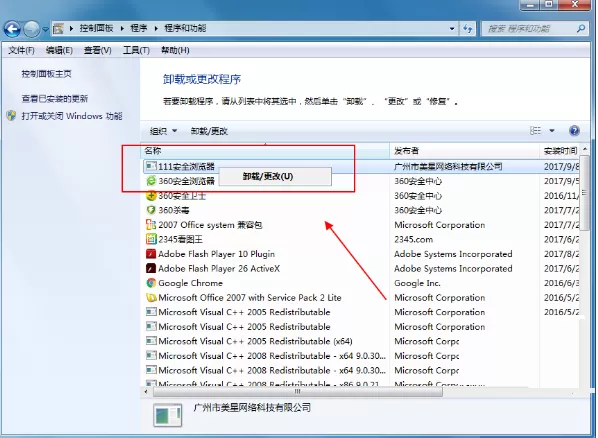The height and width of the screenshot is (438, 598).
Task: Click the horizontal scrollbar thumb
Action: click(297, 392)
